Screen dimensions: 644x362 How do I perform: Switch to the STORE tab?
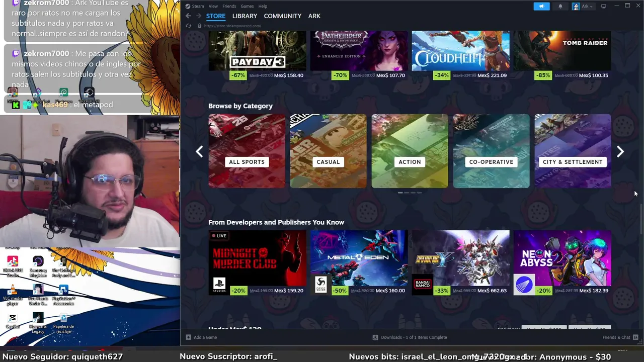point(216,16)
